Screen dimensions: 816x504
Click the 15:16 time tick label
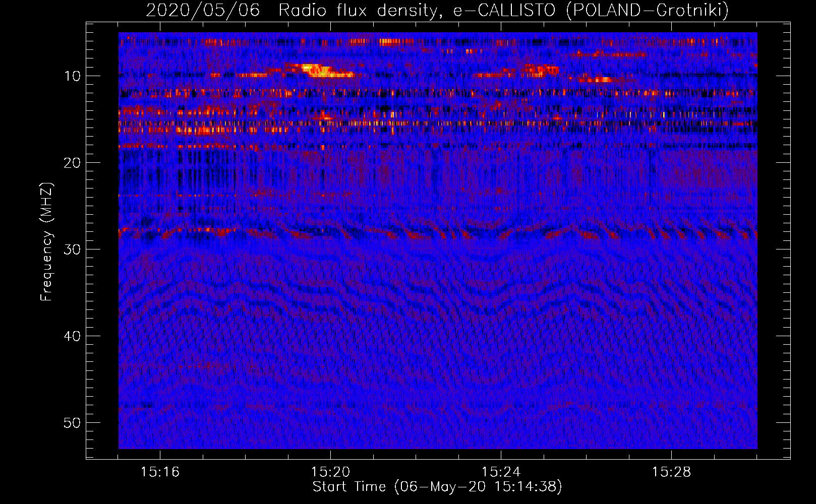pos(160,472)
